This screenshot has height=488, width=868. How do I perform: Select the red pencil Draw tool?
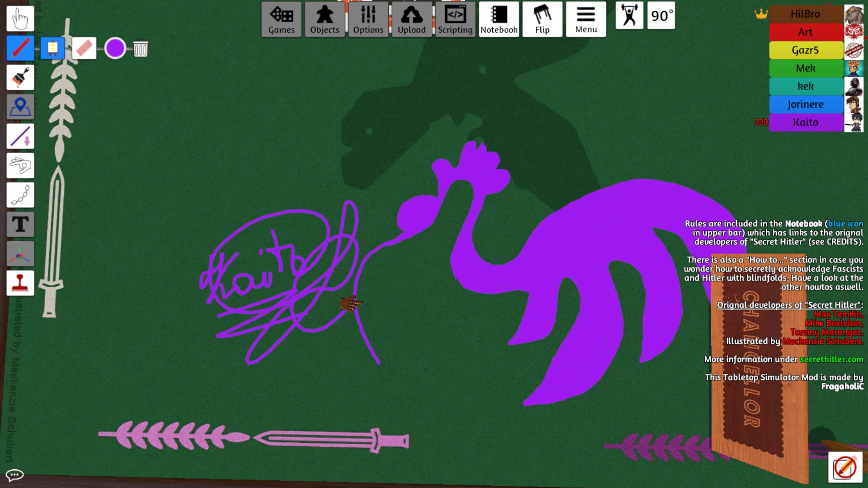[20, 48]
